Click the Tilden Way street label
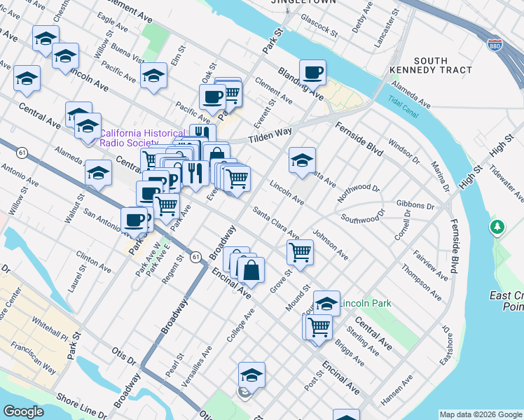Viewport: 524px width, 420px height. (270, 136)
